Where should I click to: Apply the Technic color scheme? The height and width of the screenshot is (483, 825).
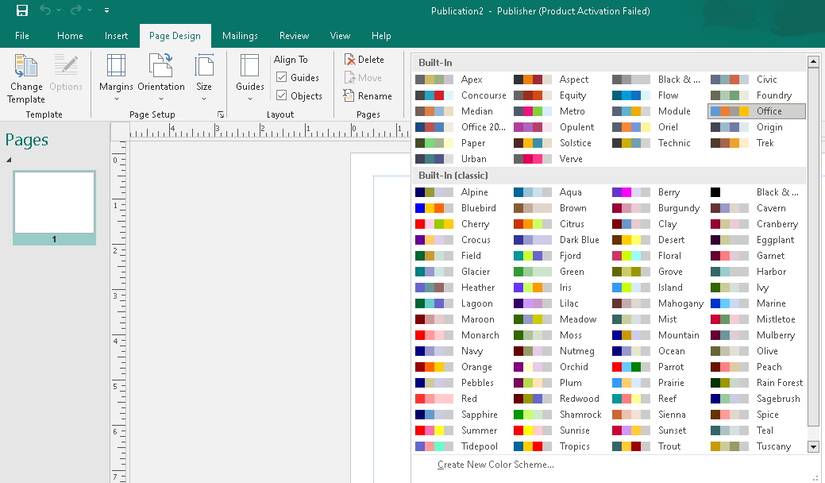tap(656, 143)
